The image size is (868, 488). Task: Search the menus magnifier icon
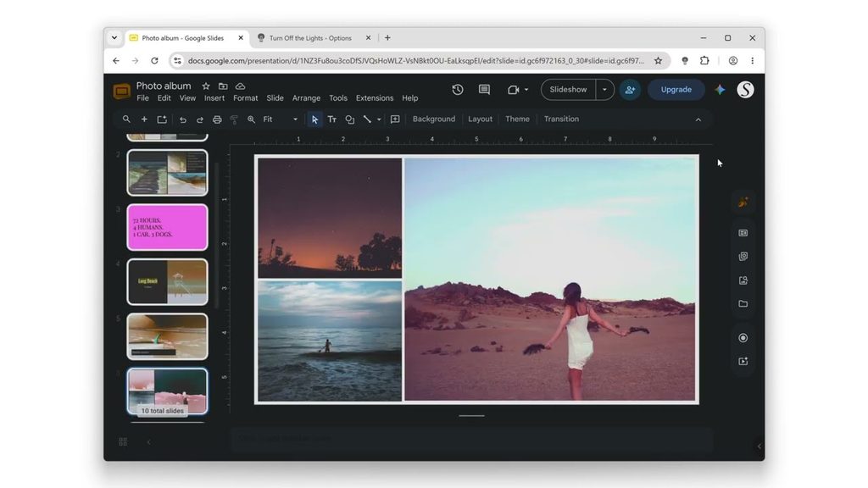tap(126, 119)
